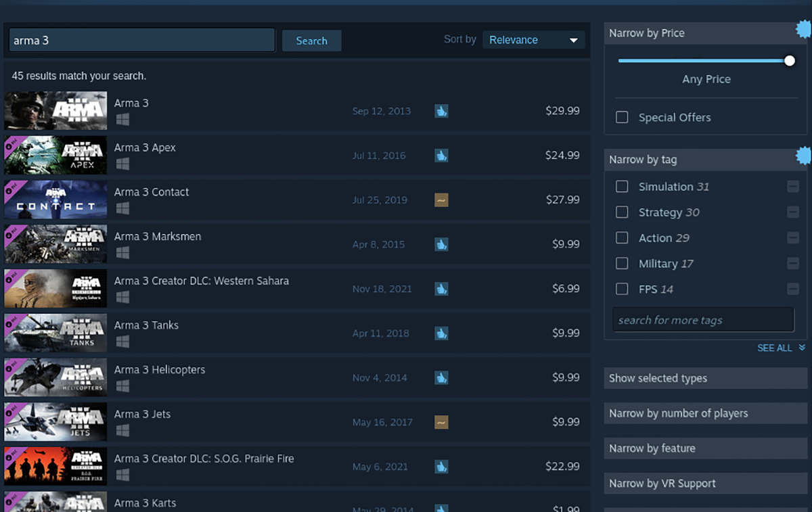Exclude the Military tag with minus icon
Image resolution: width=812 pixels, height=512 pixels.
(x=793, y=264)
